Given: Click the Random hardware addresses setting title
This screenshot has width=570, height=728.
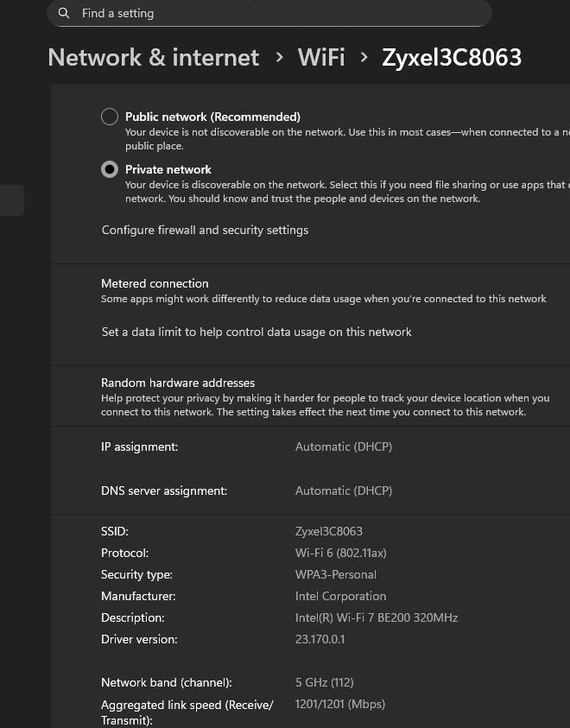Looking at the screenshot, I should (x=178, y=383).
